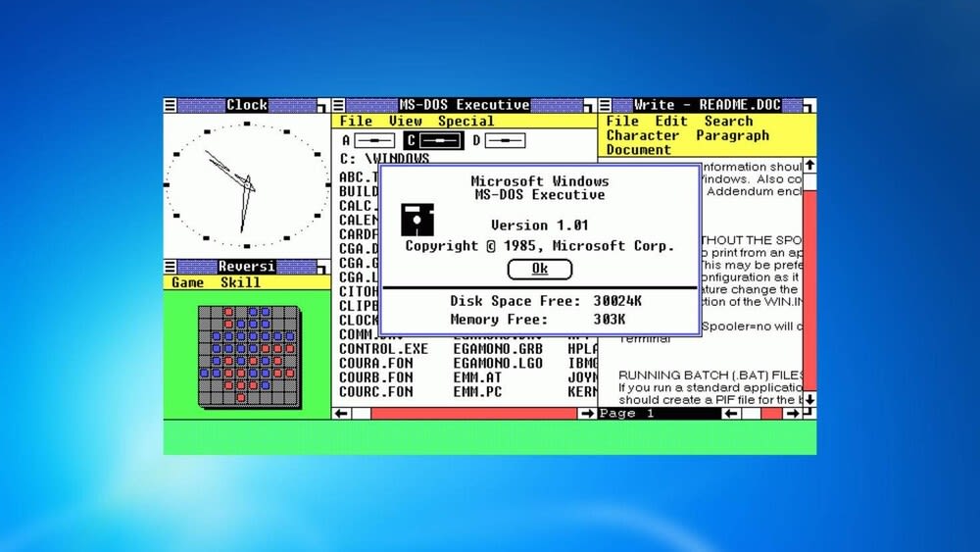This screenshot has width=980, height=552.
Task: Open the View menu in MS-DOS Executive
Action: point(405,122)
